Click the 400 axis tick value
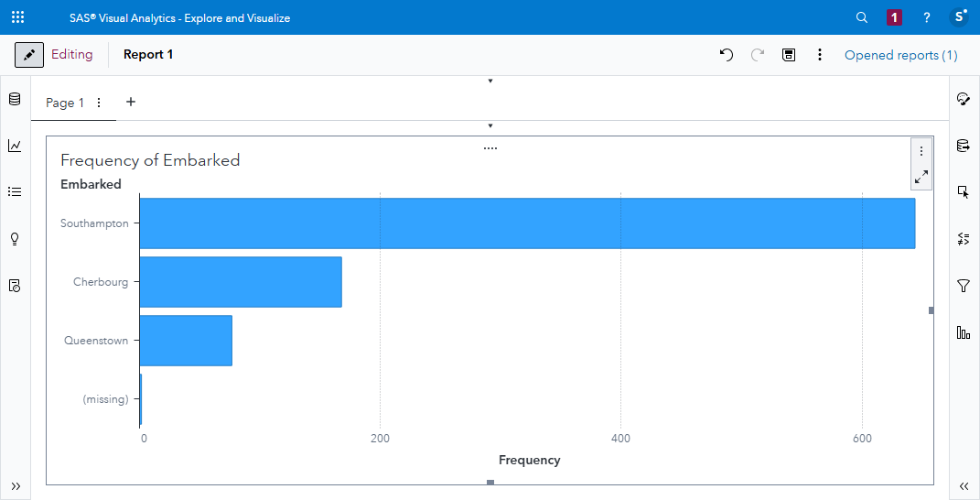Viewport: 980px width, 500px height. (x=620, y=439)
